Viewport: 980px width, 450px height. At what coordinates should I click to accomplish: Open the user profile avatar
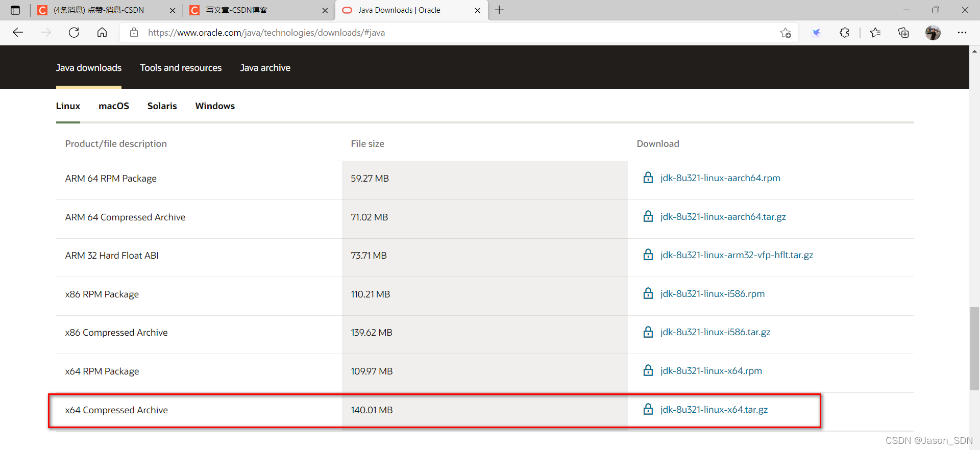933,33
